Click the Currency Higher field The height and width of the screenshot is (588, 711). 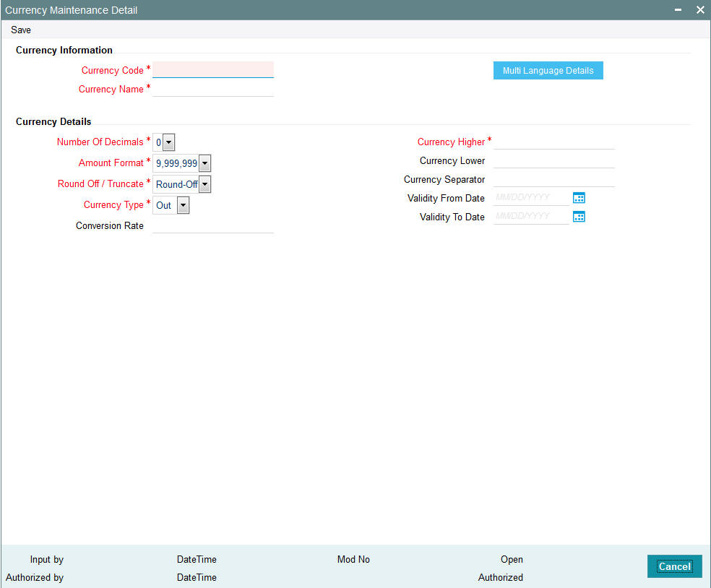point(554,142)
